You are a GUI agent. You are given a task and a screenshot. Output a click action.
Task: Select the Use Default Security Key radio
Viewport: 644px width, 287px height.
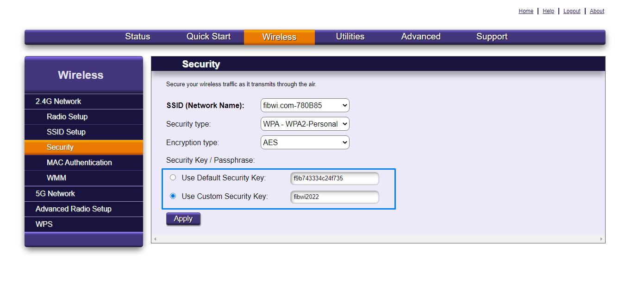click(x=173, y=178)
